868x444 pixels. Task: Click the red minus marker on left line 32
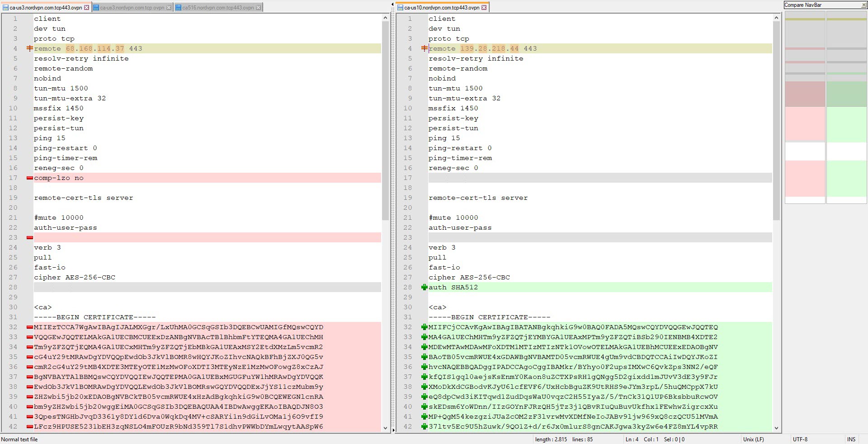pyautogui.click(x=30, y=327)
